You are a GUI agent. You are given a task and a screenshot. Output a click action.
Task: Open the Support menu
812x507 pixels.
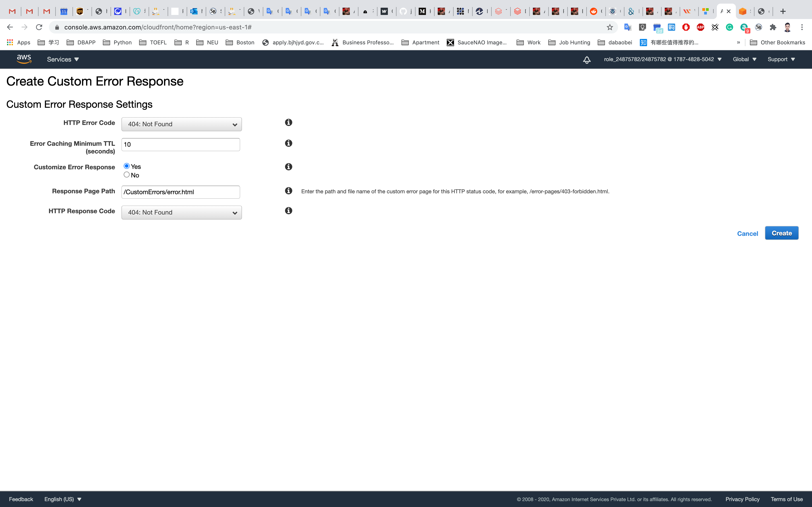tap(781, 59)
